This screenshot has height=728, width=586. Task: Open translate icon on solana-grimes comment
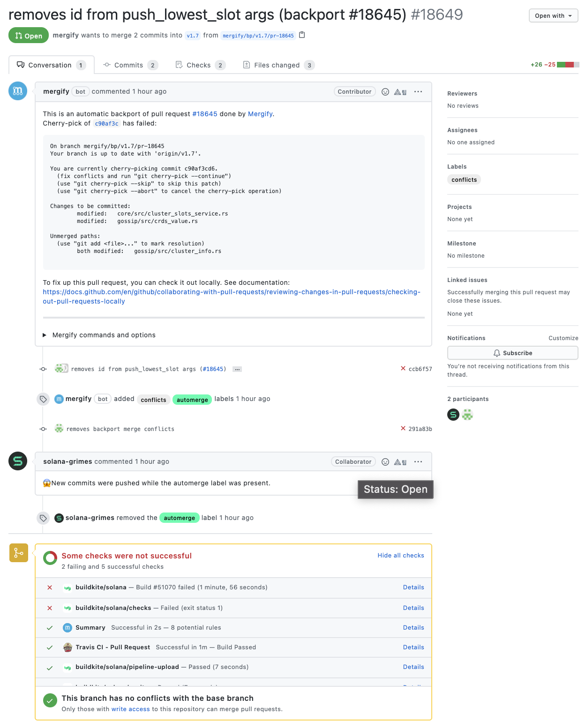[x=400, y=462]
